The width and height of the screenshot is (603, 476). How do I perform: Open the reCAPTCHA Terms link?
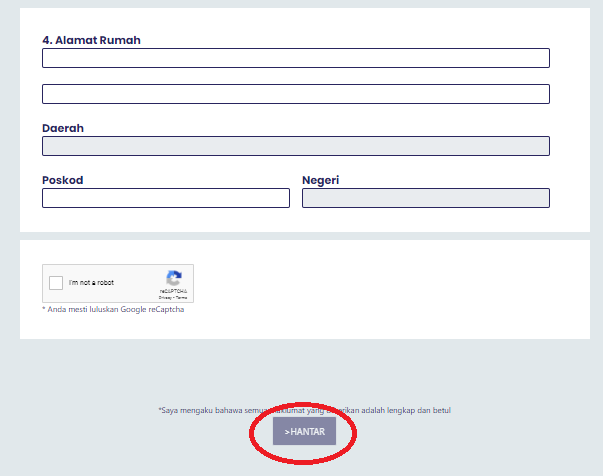coord(182,297)
